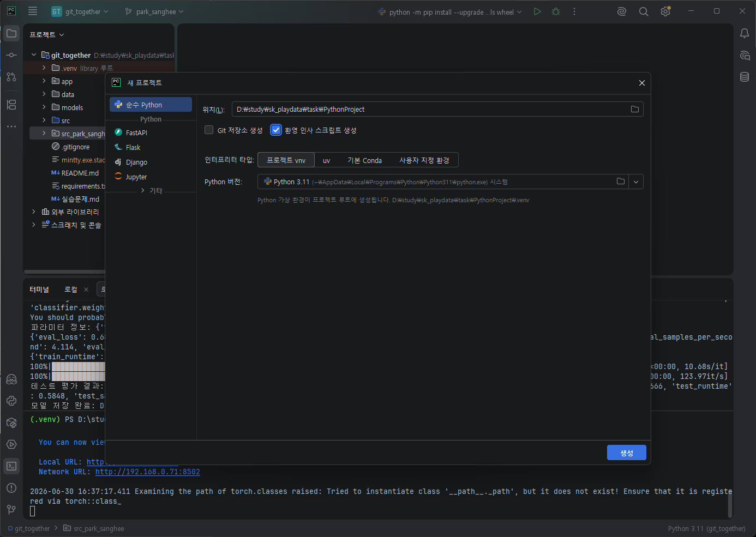
Task: Browse for the project location folder
Action: (635, 109)
